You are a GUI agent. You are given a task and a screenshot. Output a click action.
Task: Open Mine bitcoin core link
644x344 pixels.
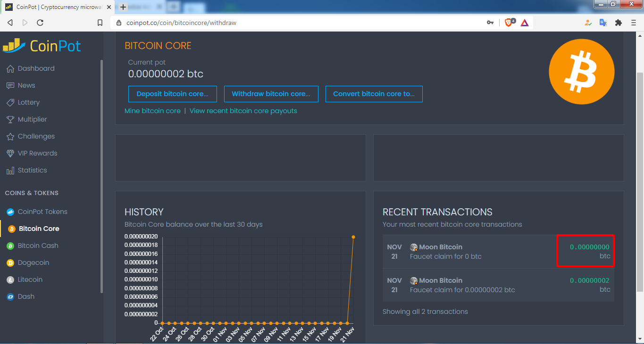point(152,111)
